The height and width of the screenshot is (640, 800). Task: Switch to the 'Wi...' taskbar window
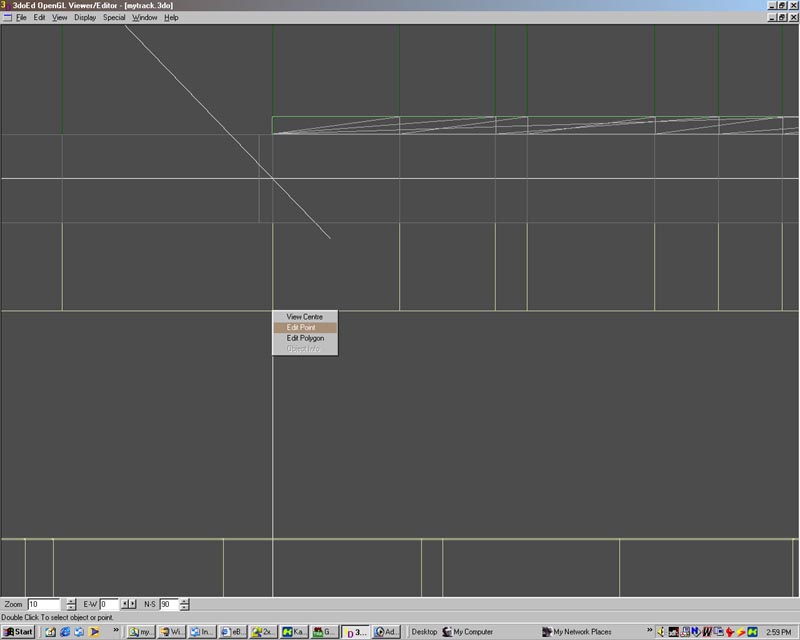click(171, 632)
